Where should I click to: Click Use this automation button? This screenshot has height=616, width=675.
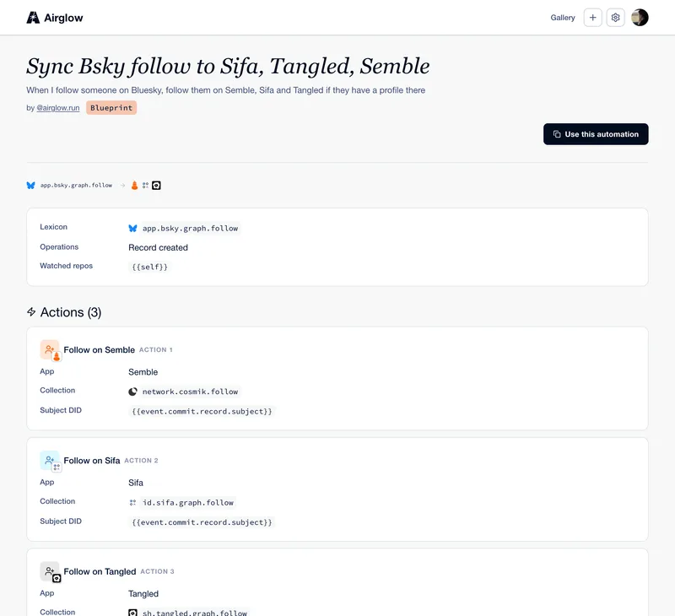point(596,134)
